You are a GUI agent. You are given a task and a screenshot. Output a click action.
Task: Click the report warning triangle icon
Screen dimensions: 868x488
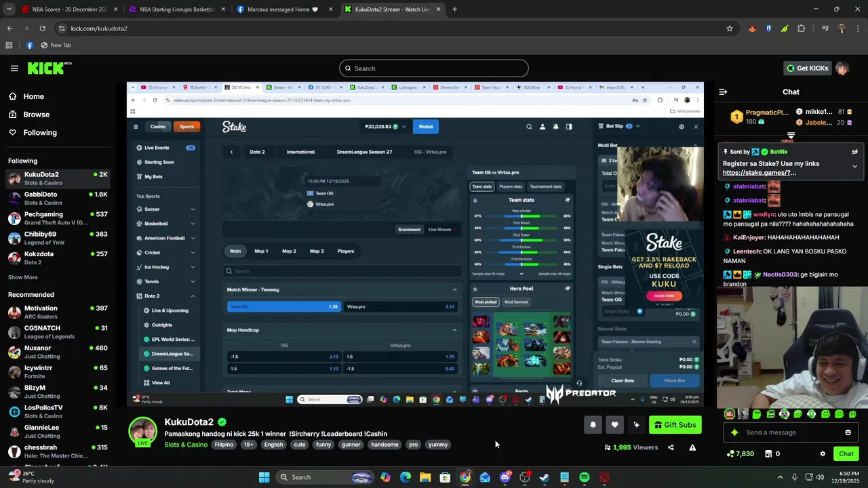pos(692,447)
